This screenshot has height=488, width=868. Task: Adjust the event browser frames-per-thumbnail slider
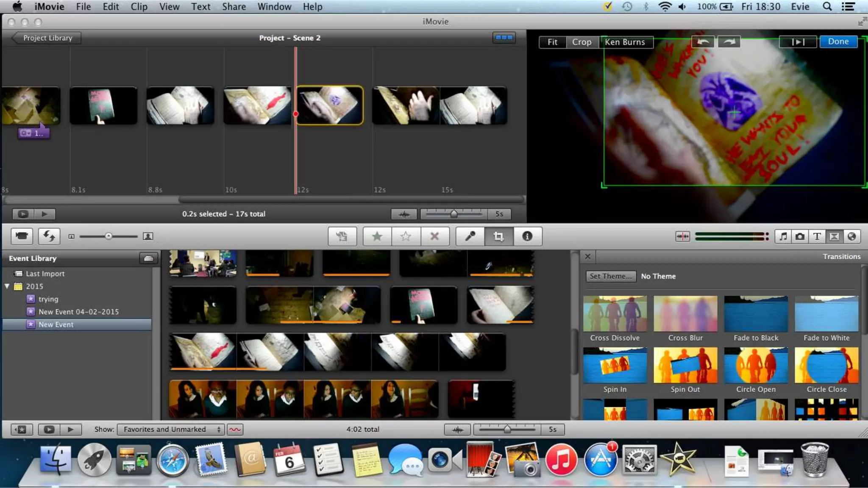coord(507,430)
